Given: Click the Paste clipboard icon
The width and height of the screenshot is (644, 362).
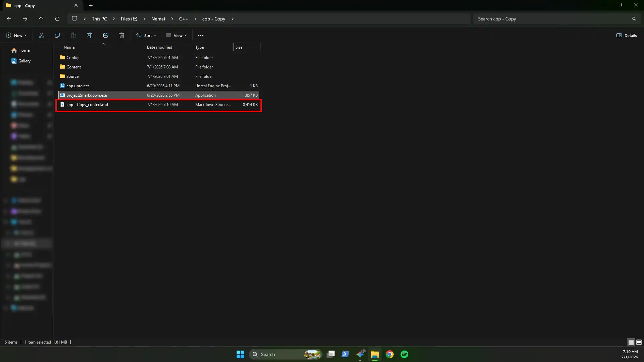Looking at the screenshot, I should (x=73, y=35).
